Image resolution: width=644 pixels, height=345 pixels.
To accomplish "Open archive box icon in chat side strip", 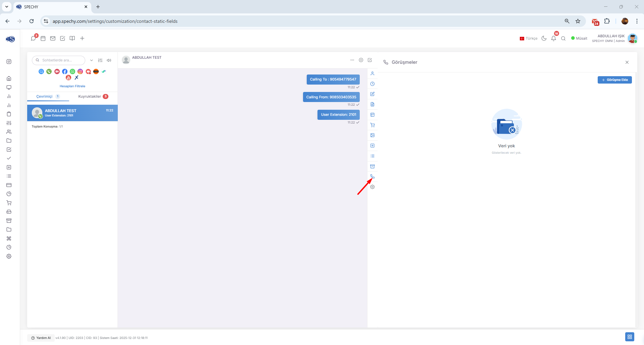I will pyautogui.click(x=373, y=166).
